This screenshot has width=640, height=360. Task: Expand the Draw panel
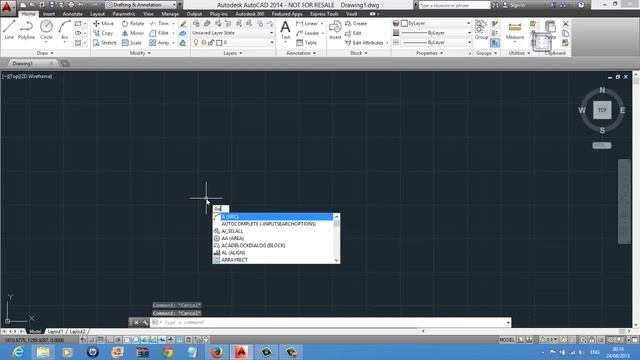pyautogui.click(x=45, y=53)
